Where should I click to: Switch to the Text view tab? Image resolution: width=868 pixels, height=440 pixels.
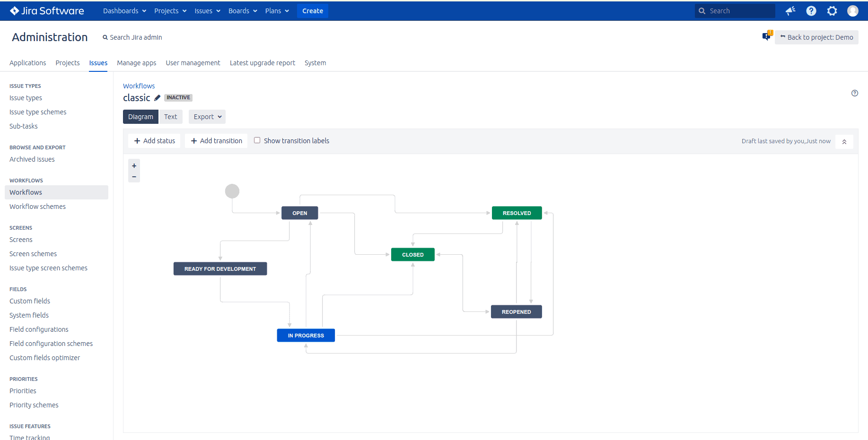point(171,117)
